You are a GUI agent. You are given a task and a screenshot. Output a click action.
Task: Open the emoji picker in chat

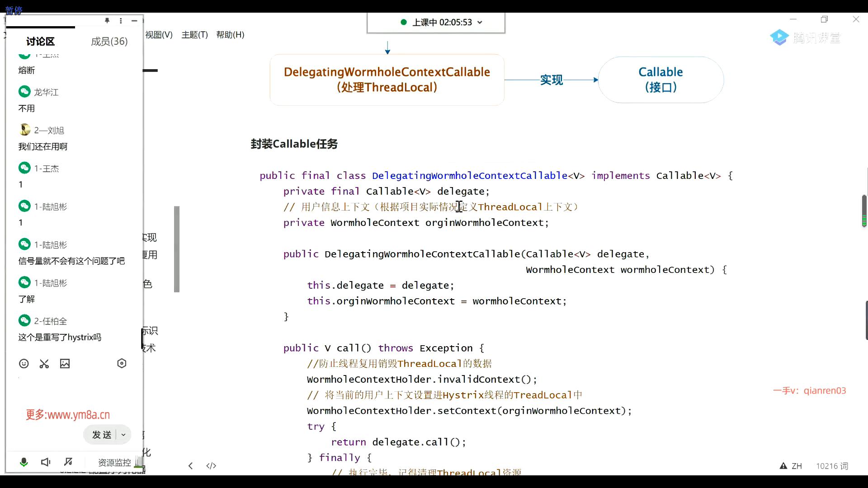[24, 364]
